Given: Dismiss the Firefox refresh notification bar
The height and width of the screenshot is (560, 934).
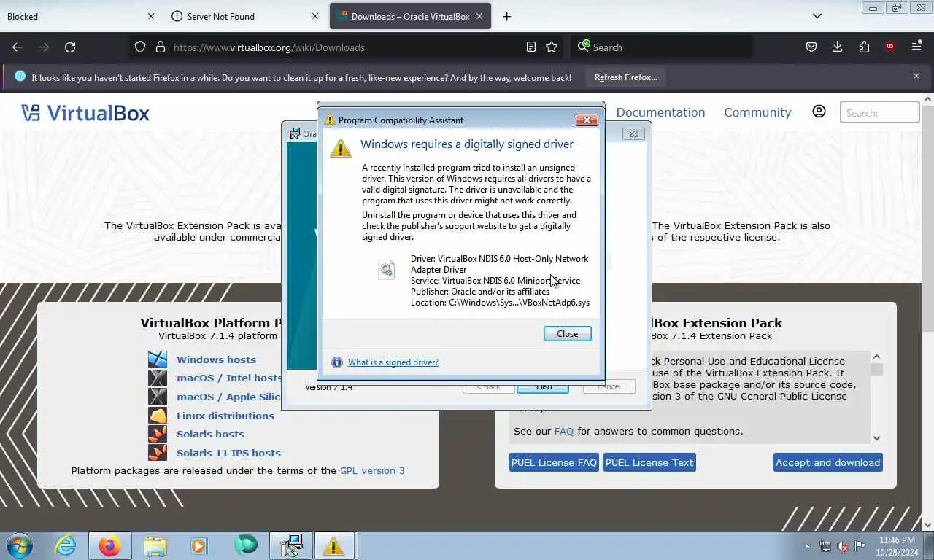Looking at the screenshot, I should pos(916,76).
